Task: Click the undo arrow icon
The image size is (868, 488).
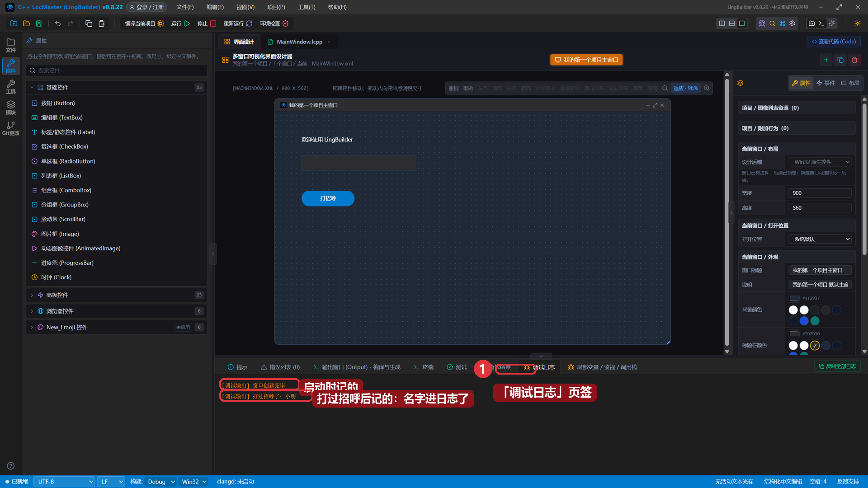Action: tap(58, 23)
